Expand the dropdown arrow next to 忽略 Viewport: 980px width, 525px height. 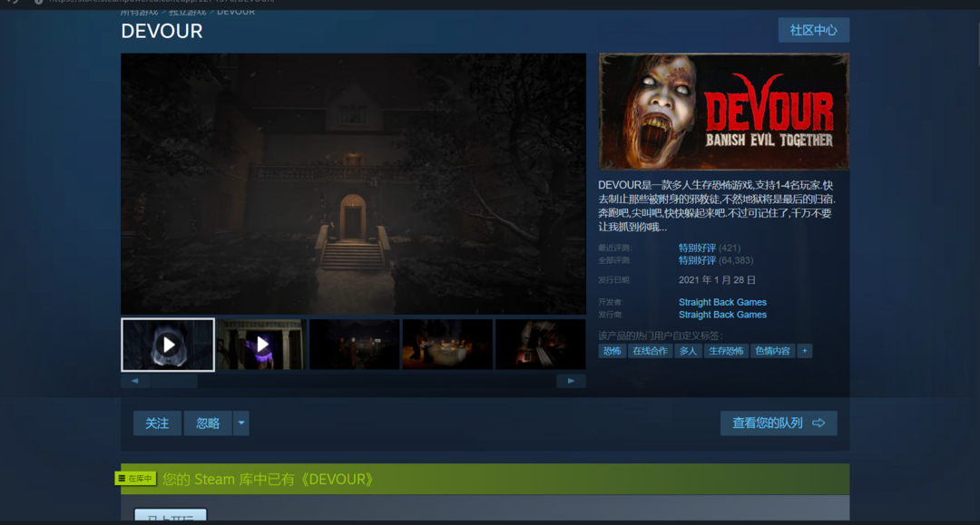coord(241,423)
